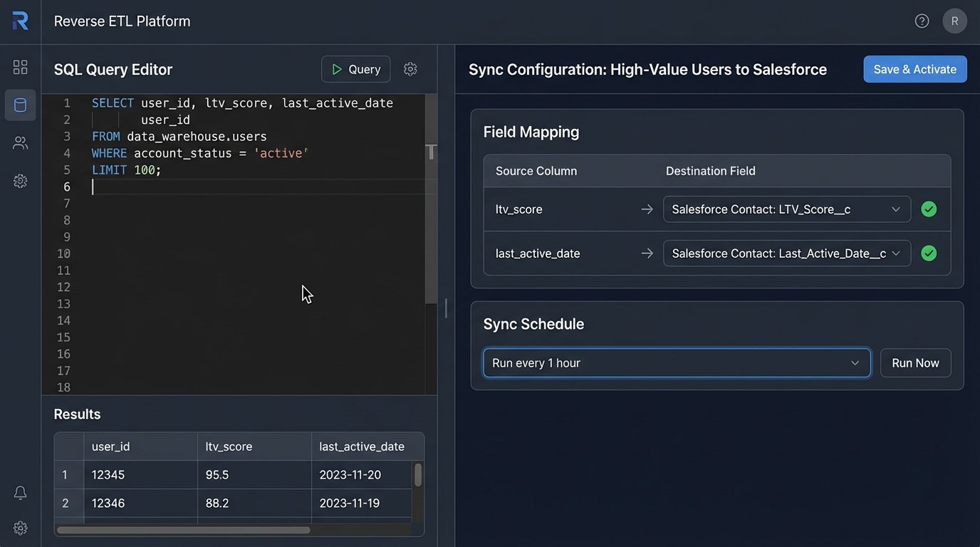Screen dimensions: 980x547
Task: Click the Run Now button
Action: click(915, 363)
